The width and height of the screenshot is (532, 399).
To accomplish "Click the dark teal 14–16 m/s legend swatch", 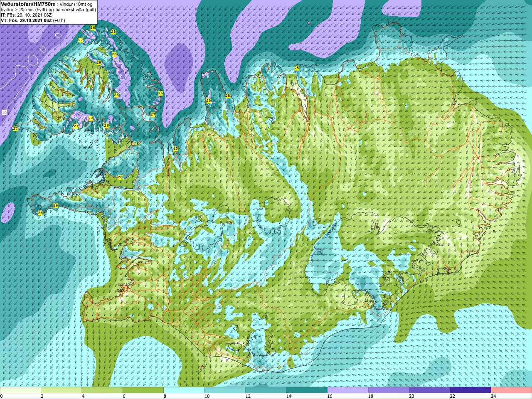I will [x=307, y=390].
